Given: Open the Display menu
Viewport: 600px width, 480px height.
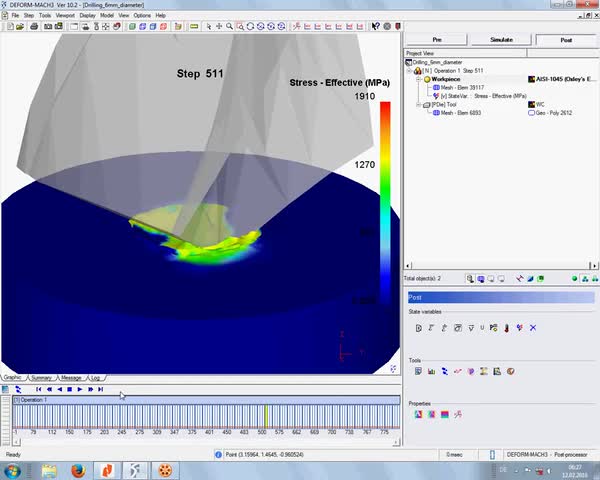Looking at the screenshot, I should pos(88,16).
